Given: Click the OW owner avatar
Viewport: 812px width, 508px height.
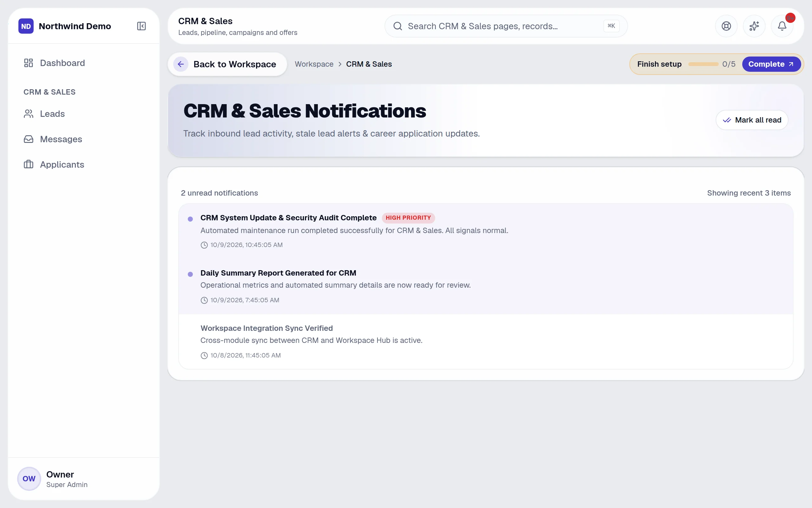Looking at the screenshot, I should pyautogui.click(x=29, y=478).
